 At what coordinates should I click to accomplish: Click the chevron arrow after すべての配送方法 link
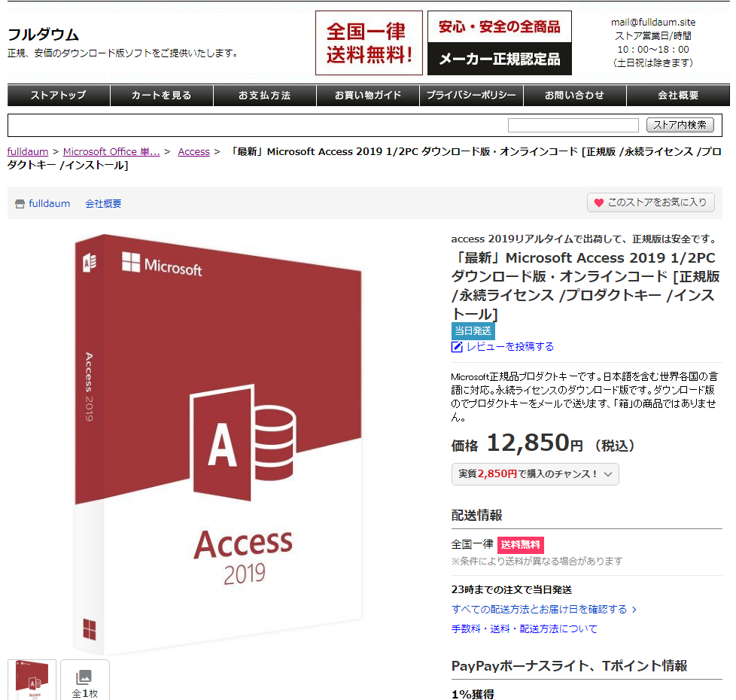(634, 610)
